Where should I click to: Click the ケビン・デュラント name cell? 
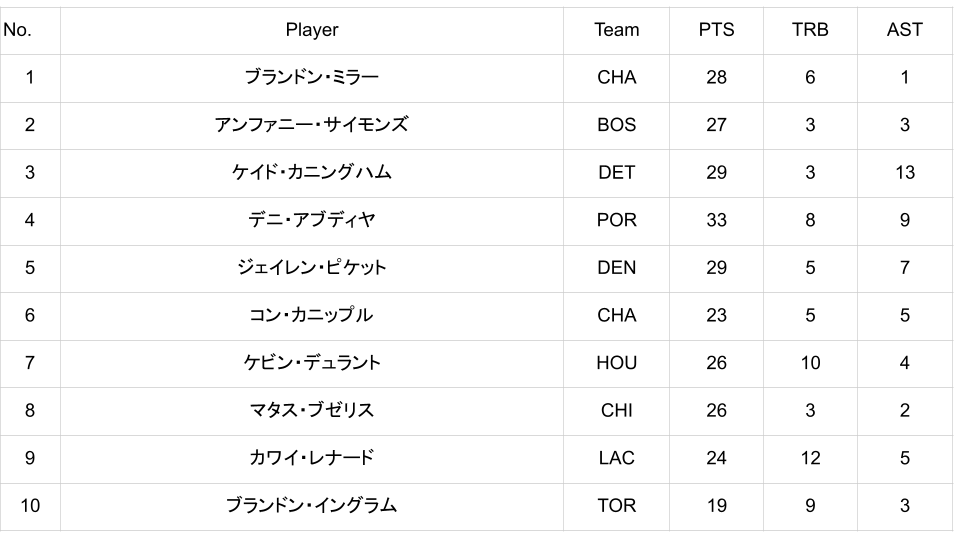(x=312, y=363)
